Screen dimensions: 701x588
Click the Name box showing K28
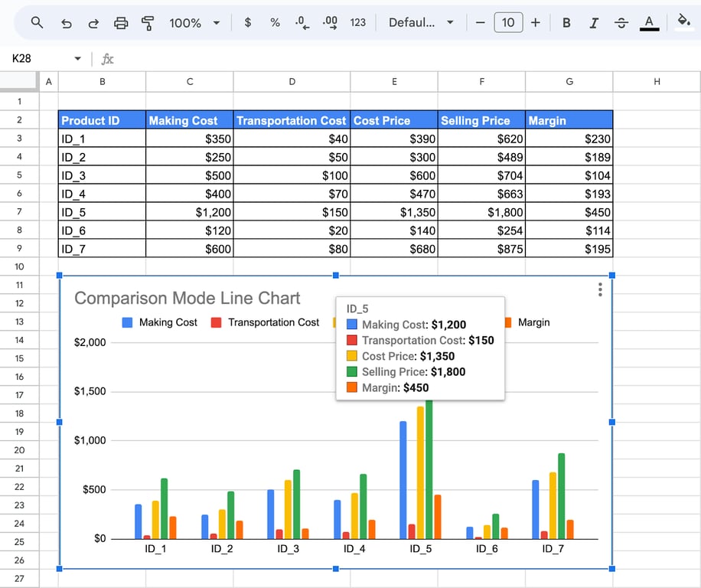(x=21, y=59)
